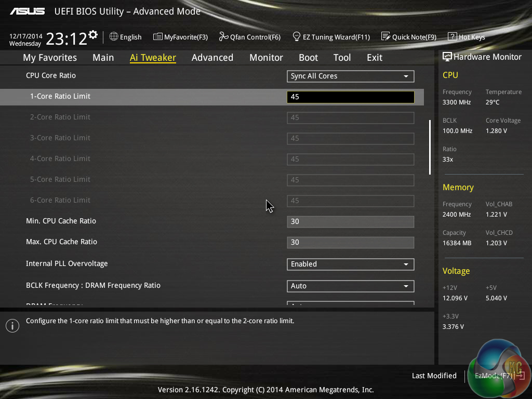The width and height of the screenshot is (532, 399).
Task: Click the CPU temperature 29°C value
Action: point(493,102)
